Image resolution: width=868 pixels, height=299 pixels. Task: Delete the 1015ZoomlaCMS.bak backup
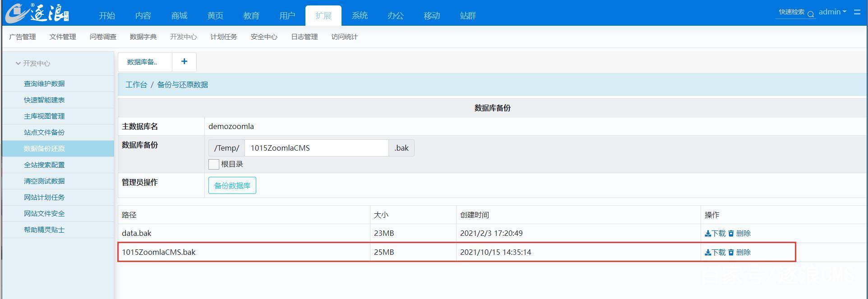(739, 253)
